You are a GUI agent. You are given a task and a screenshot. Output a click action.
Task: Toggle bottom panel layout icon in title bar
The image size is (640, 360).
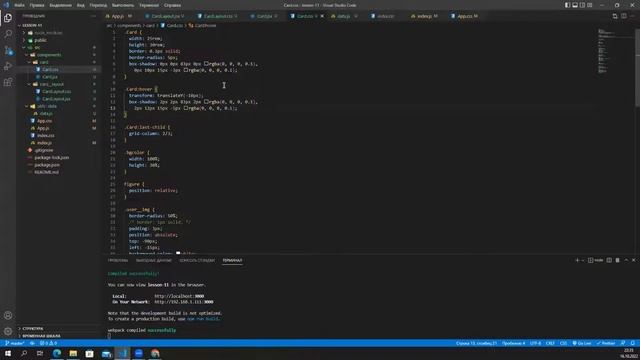point(575,5)
